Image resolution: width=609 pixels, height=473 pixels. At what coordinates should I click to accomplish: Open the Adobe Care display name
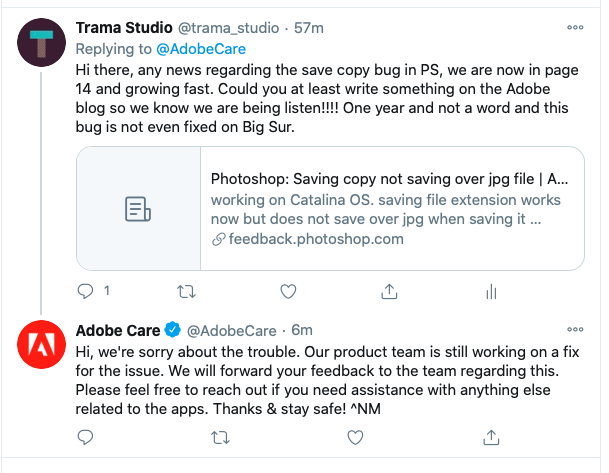click(118, 330)
